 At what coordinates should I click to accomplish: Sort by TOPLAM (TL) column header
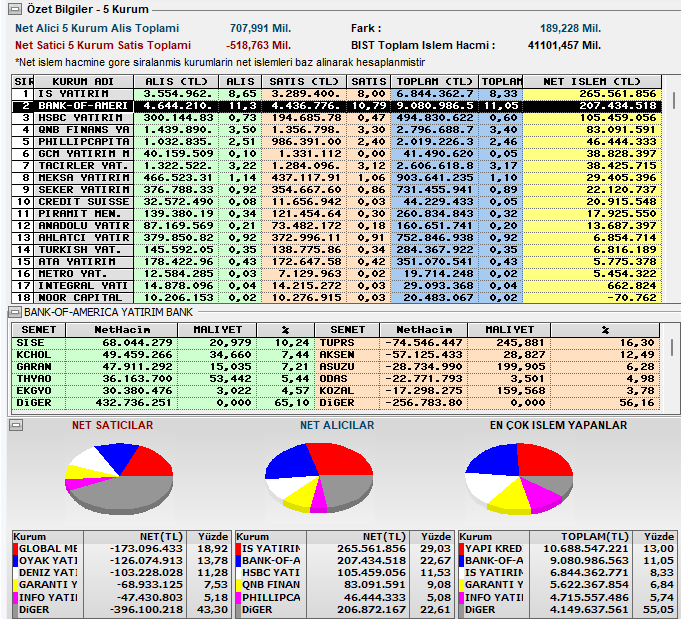pyautogui.click(x=434, y=81)
